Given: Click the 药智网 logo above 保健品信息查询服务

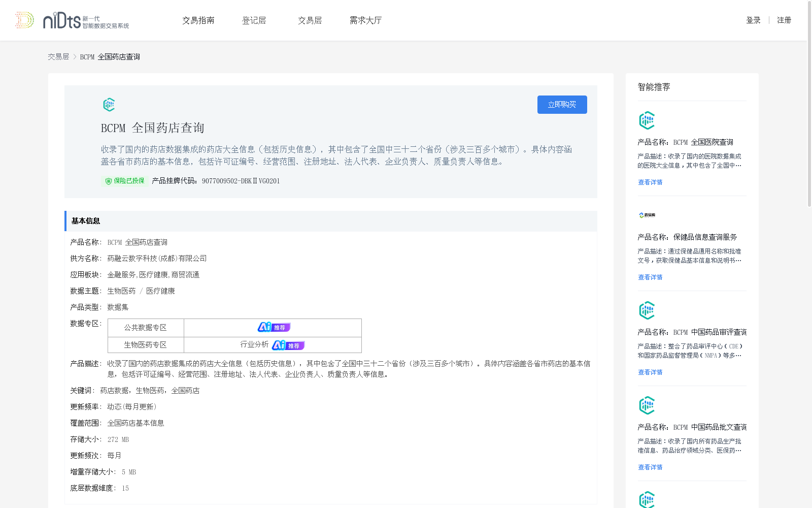Looking at the screenshot, I should click(647, 215).
